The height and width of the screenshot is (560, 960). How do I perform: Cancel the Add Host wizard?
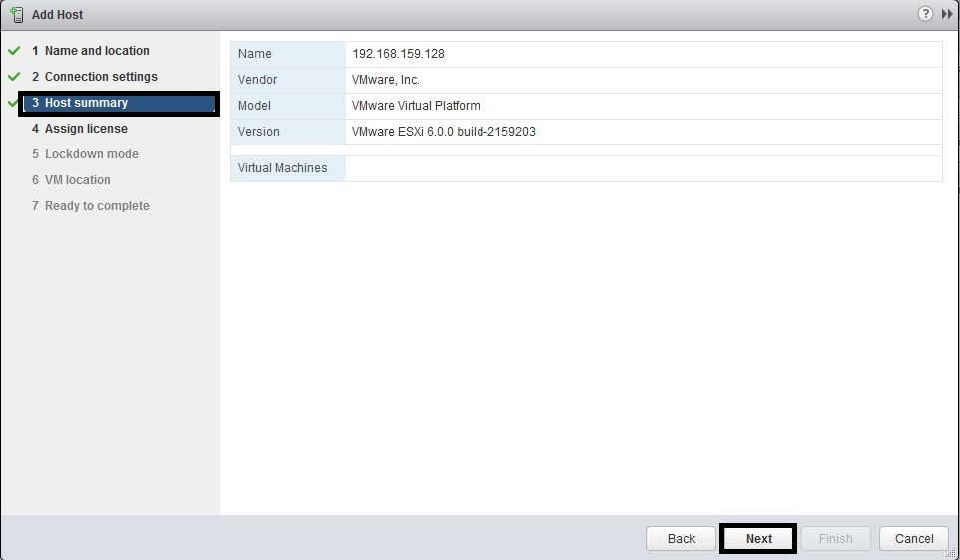pos(913,539)
